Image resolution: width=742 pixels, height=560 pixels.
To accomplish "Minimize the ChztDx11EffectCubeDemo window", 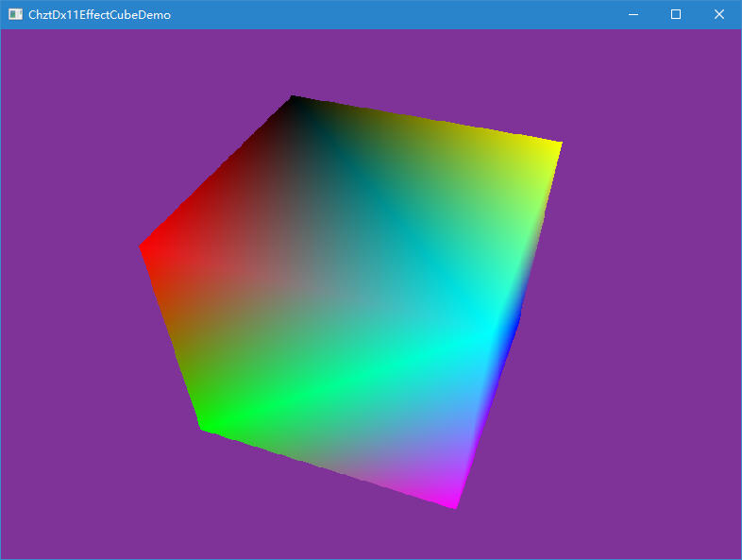I will point(632,14).
